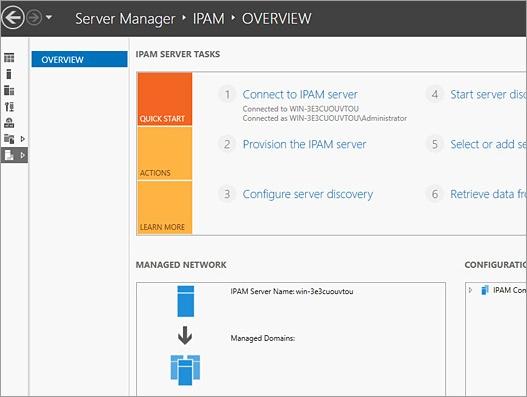Open the LEARN MORE tile

165,207
